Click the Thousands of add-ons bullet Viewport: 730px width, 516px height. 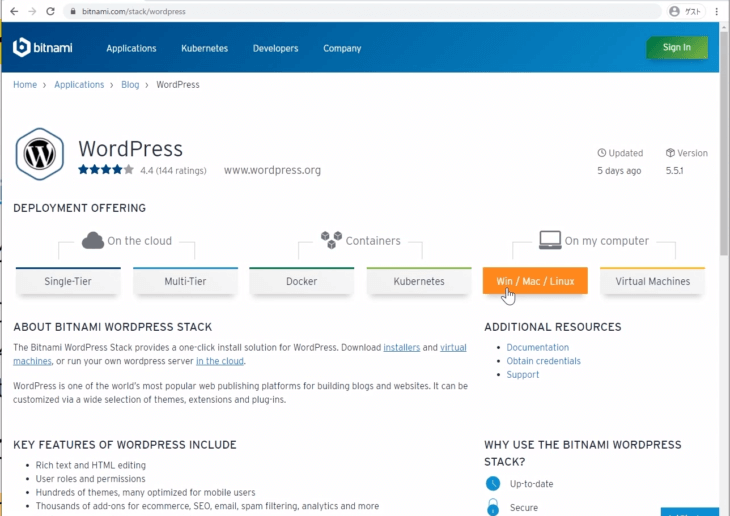click(x=207, y=506)
